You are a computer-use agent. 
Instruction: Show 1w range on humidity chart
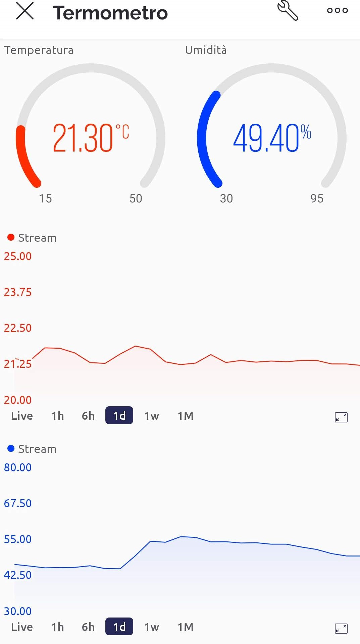152,627
